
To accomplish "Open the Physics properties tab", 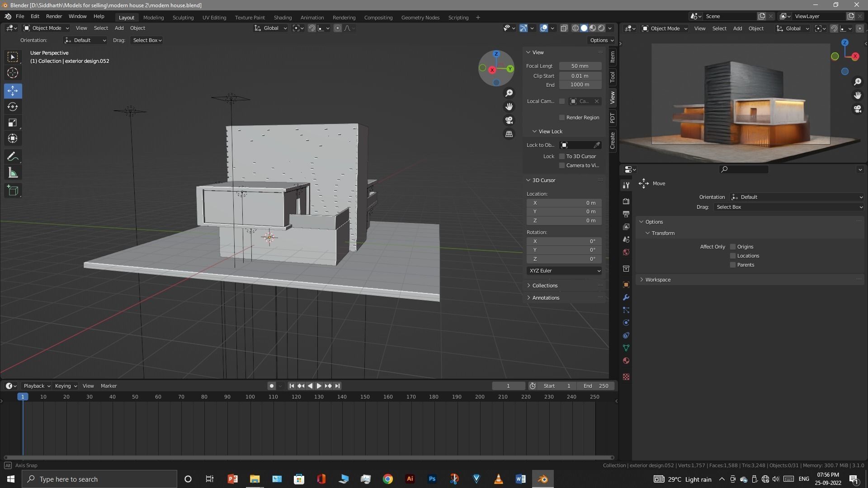I will pos(626,323).
